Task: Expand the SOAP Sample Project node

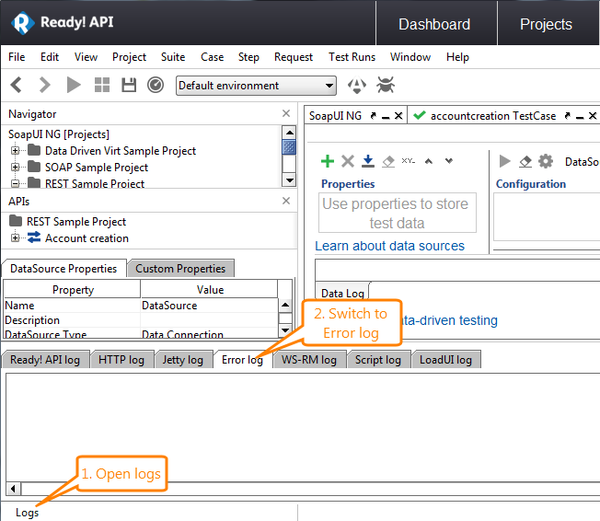Action: [x=15, y=168]
